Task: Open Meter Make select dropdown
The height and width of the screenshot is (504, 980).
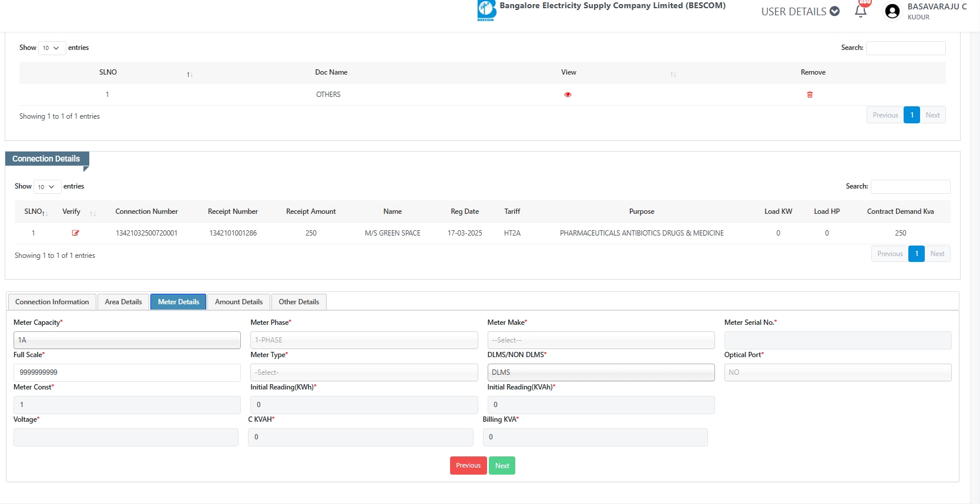Action: click(x=600, y=340)
